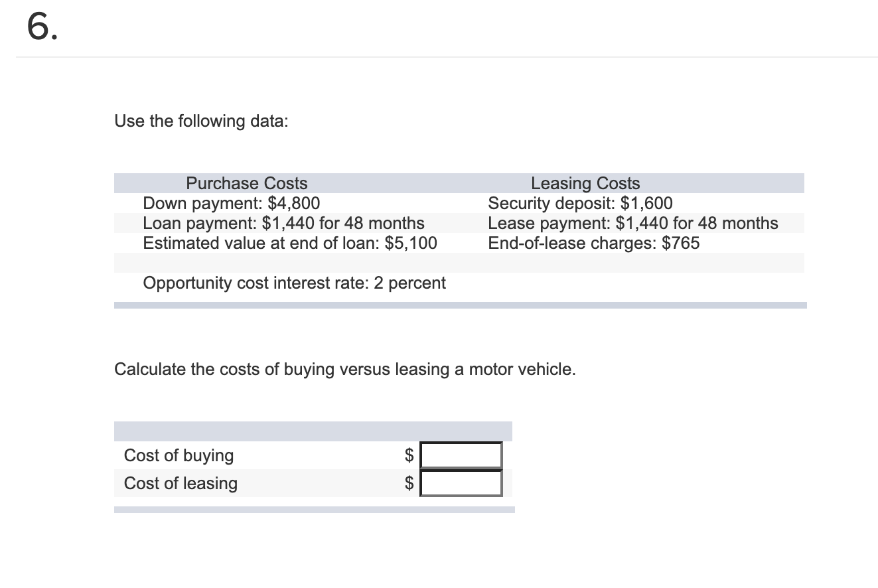Click the Cost of buying input field
Screen dimensions: 878x588
click(460, 455)
